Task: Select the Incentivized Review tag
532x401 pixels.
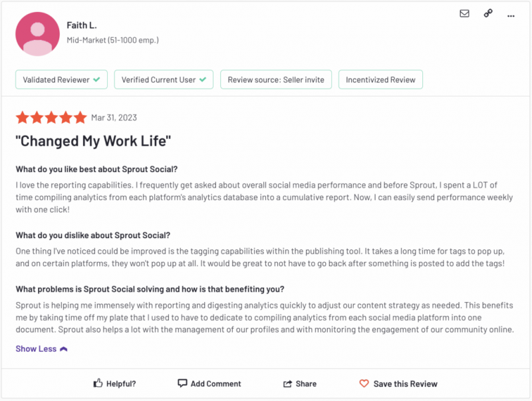Action: (380, 80)
